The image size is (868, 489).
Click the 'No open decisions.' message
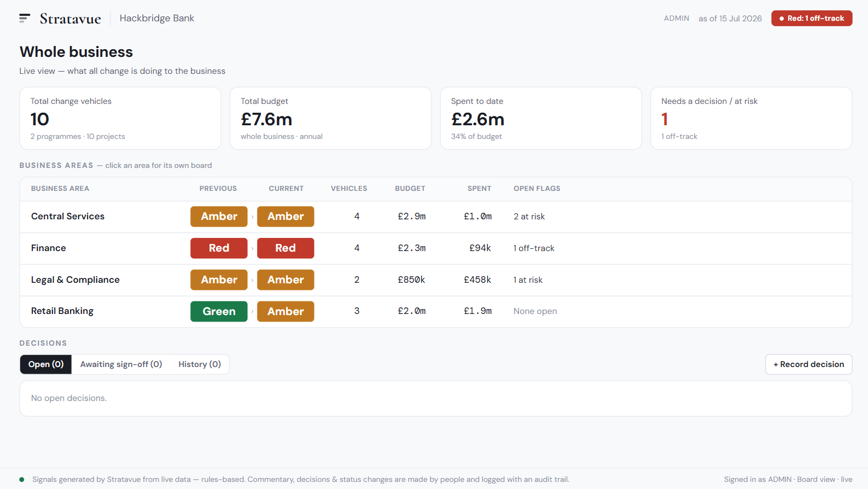coord(69,398)
